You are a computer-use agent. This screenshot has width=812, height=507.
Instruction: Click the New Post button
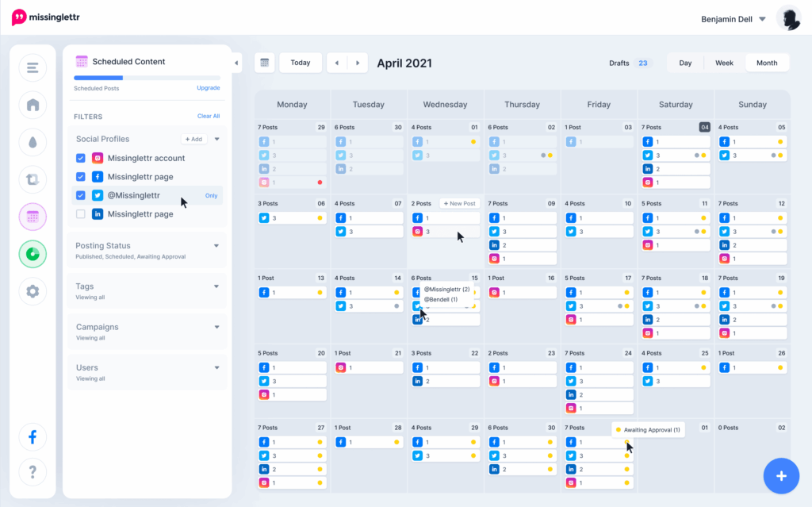click(458, 203)
